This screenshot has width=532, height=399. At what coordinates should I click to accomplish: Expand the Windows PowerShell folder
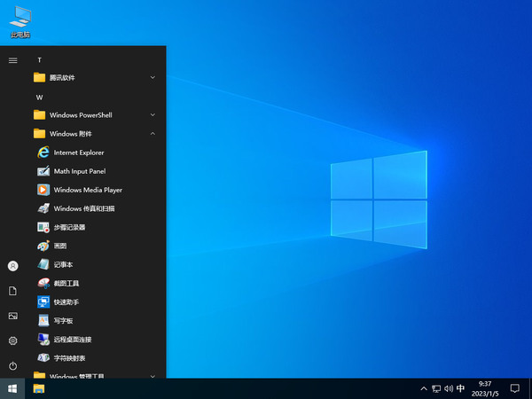click(93, 114)
